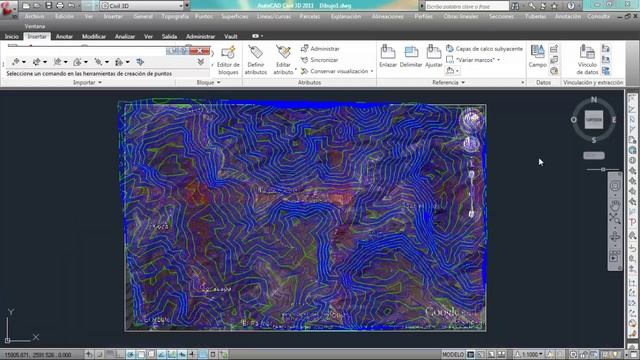Open the Civil 3D workspace dropdown
640x360 pixels.
[x=181, y=6]
